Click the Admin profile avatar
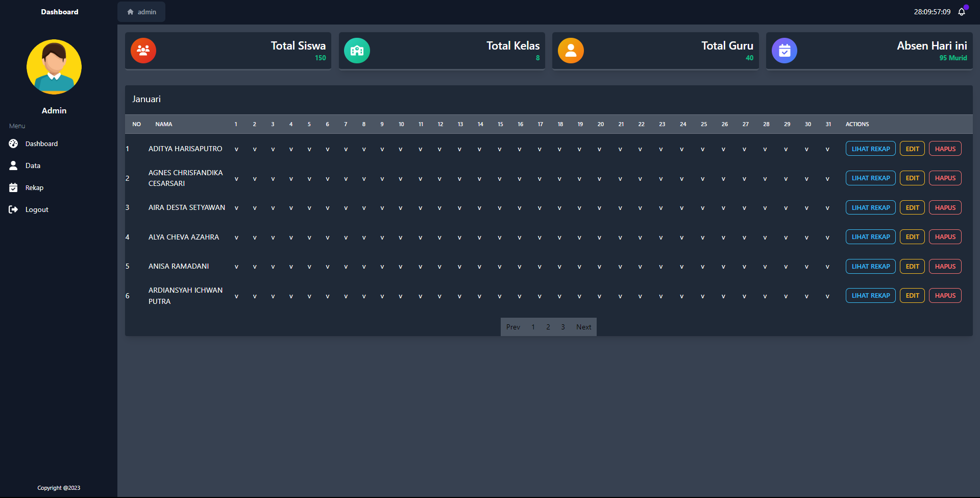Image resolution: width=980 pixels, height=498 pixels. [x=54, y=67]
